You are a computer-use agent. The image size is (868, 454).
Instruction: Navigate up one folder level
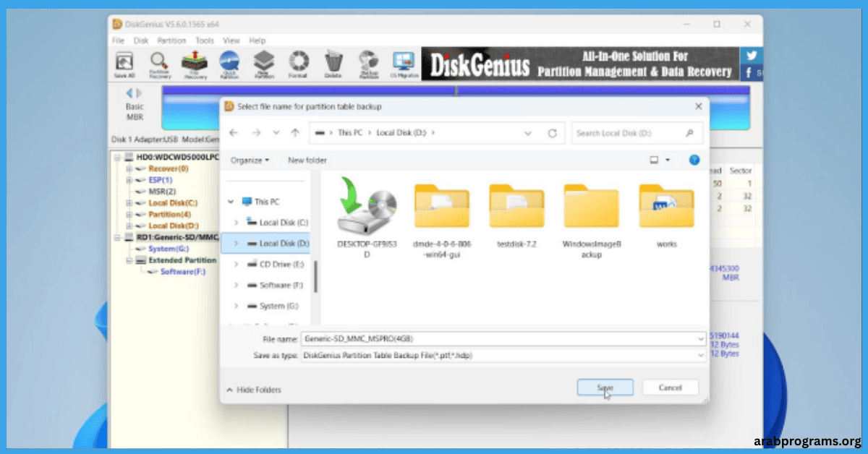tap(294, 133)
